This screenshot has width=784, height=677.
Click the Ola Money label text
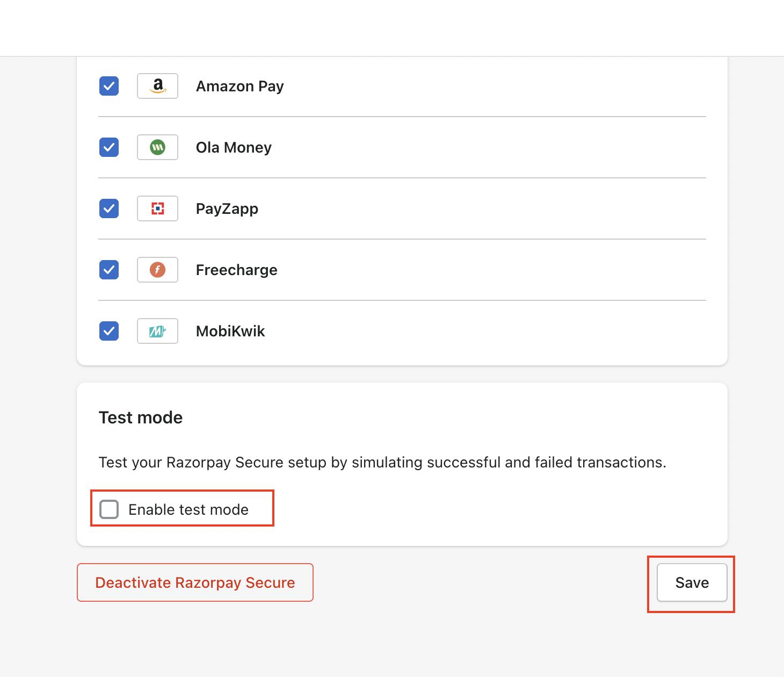234,148
